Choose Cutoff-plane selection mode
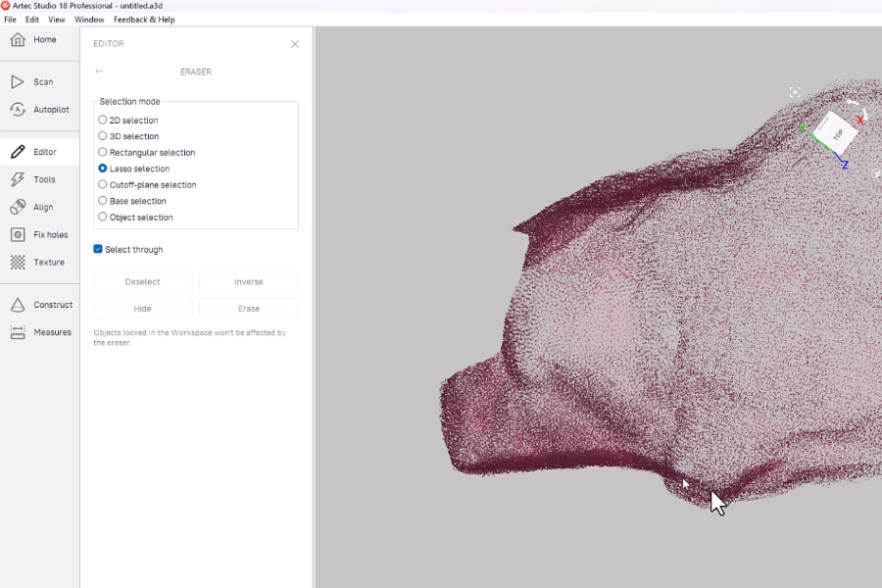 tap(103, 185)
